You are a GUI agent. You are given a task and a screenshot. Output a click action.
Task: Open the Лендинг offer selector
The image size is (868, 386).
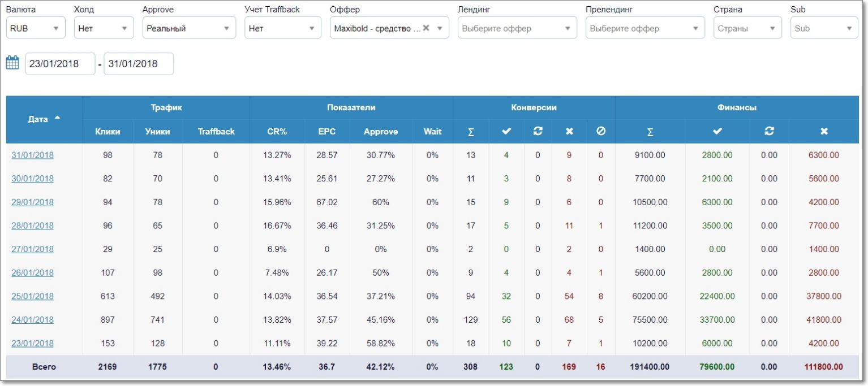tap(517, 28)
